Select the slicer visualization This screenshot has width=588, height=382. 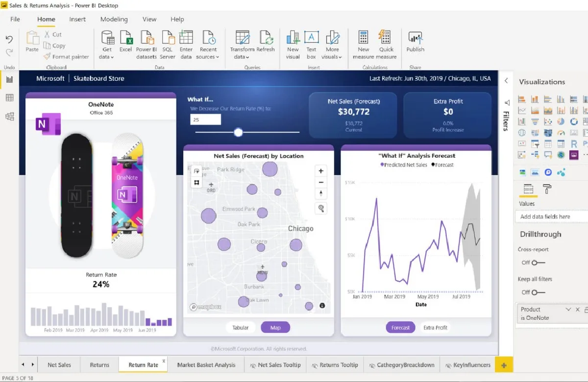535,144
